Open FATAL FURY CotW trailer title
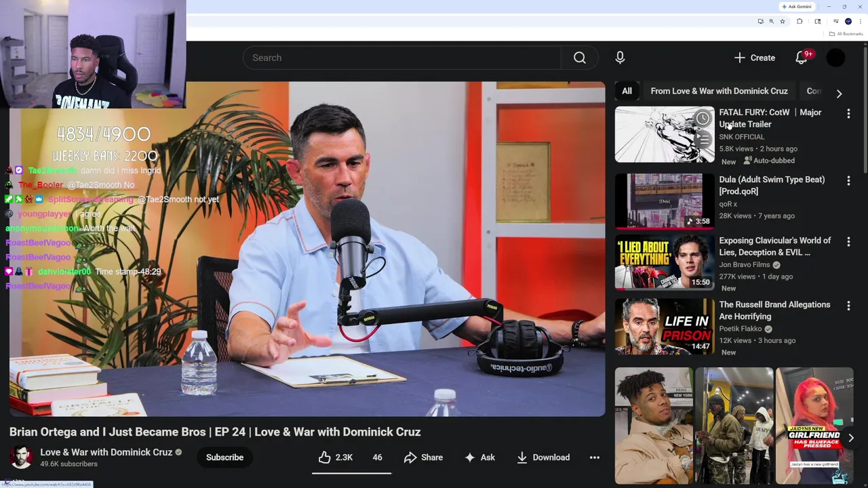The image size is (868, 488). click(770, 119)
